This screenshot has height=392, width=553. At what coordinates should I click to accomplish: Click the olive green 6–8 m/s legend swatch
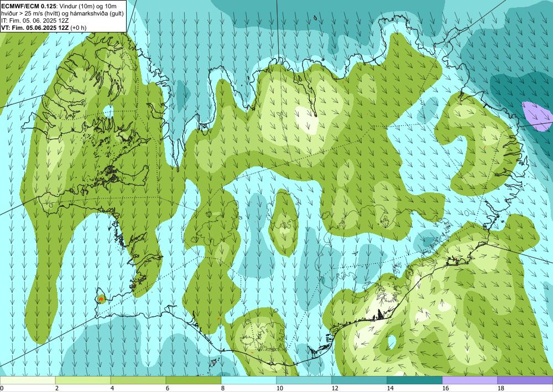(x=194, y=380)
